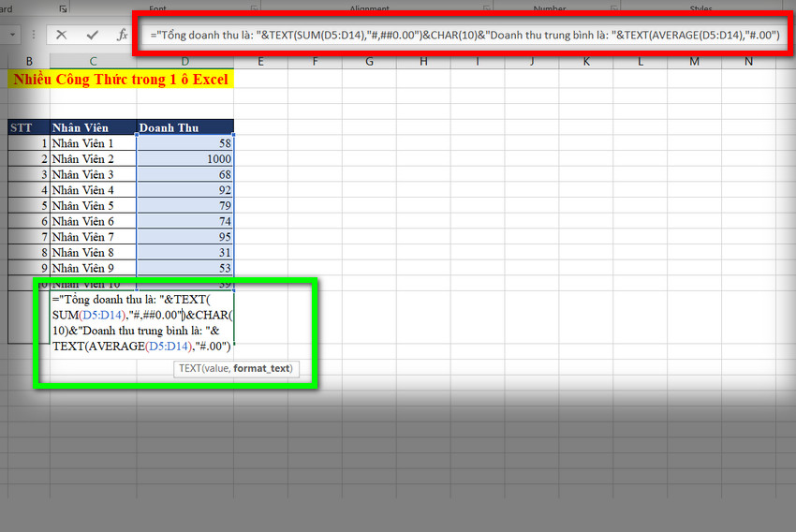The height and width of the screenshot is (532, 796).
Task: Select the 'Nhân Viên' header cell
Action: pyautogui.click(x=93, y=127)
